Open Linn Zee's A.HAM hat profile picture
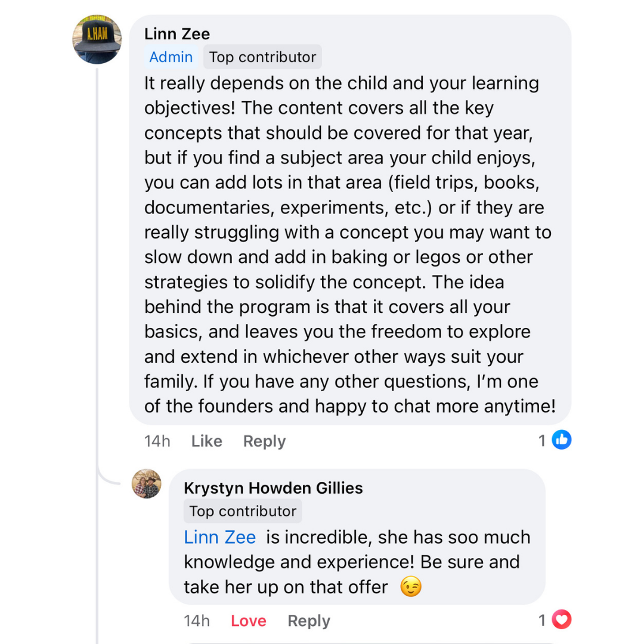644x644 pixels. [x=97, y=39]
